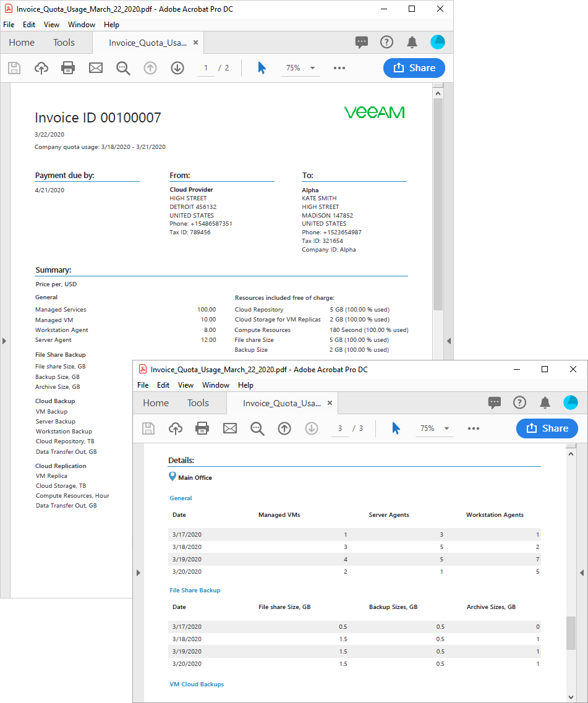Click the previous page arrow in the back window
This screenshot has width=588, height=703.
pyautogui.click(x=150, y=68)
